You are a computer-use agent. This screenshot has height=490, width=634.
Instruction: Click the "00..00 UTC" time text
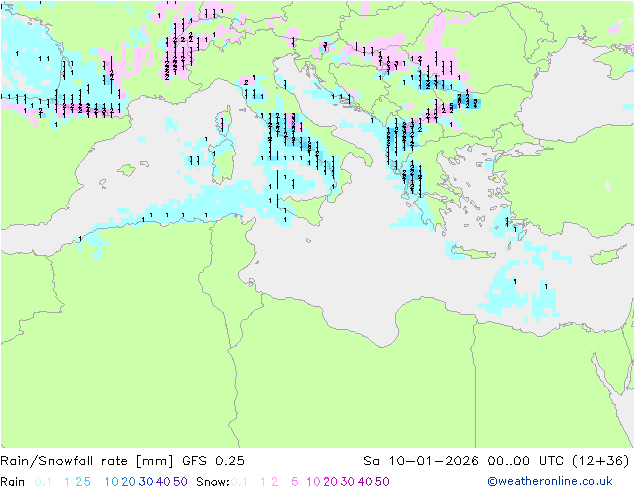tap(527, 461)
